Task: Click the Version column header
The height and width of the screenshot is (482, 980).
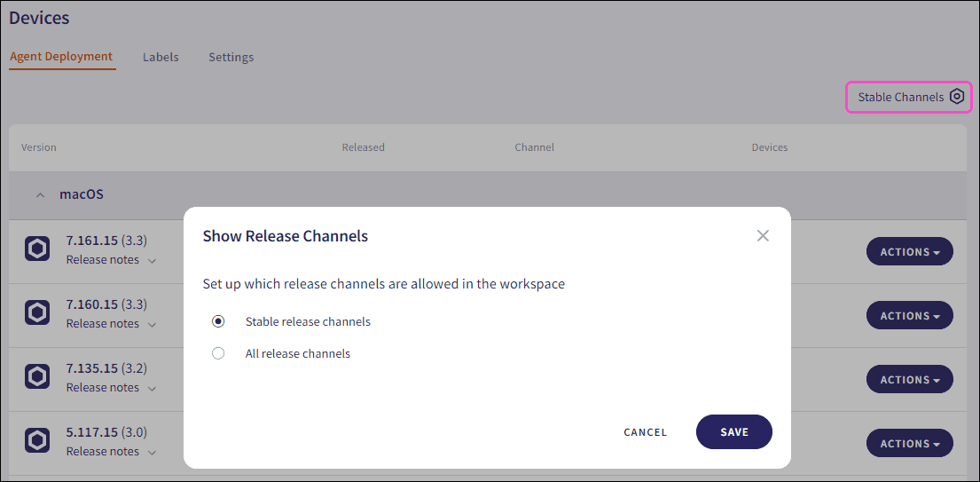Action: point(39,147)
